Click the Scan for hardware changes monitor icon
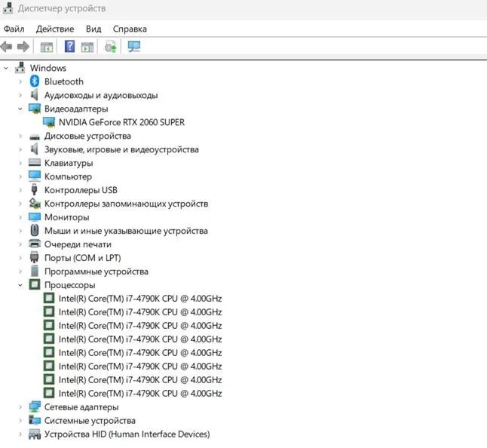Viewport: 487px width, 448px height. click(134, 47)
